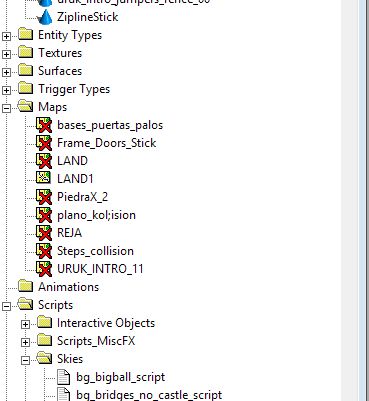Click the bases_puertas_palos map icon

(44, 125)
